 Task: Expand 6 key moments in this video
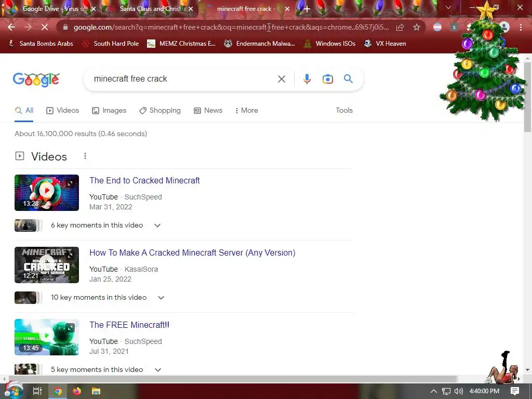[157, 225]
